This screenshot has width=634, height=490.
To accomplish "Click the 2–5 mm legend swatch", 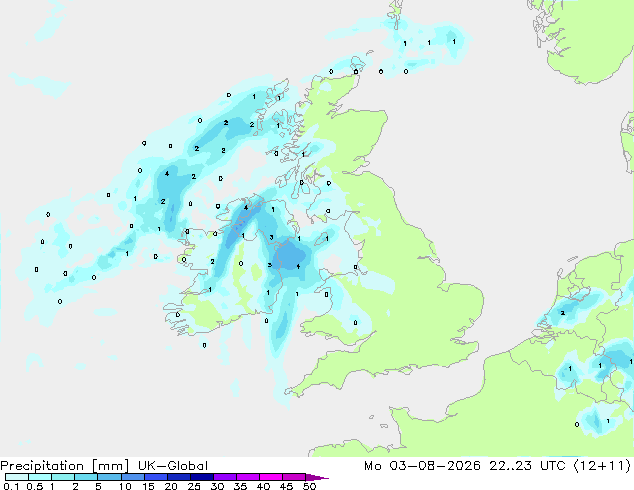I will 86,477.
